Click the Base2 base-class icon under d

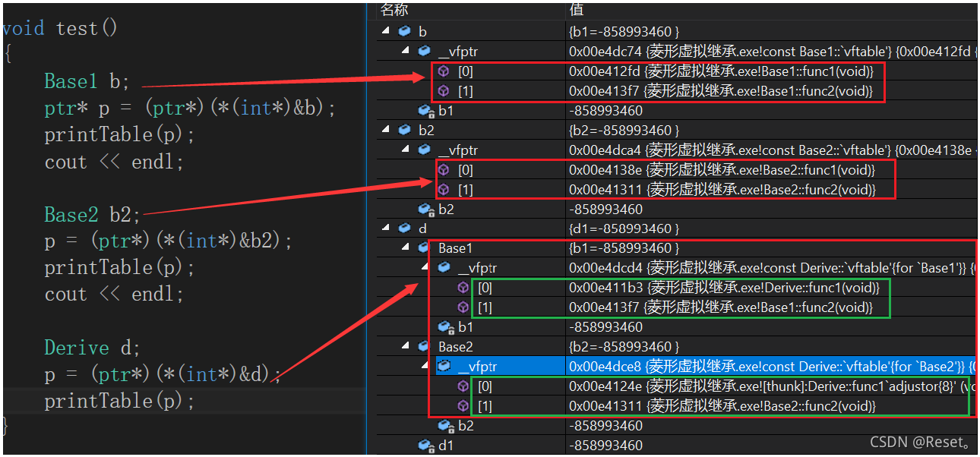pyautogui.click(x=424, y=346)
